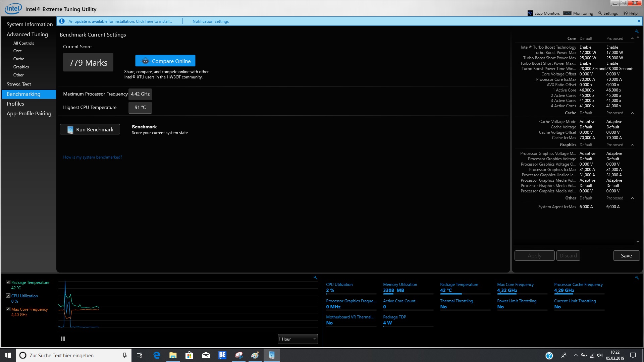Collapse the Core settings section
The width and height of the screenshot is (644, 362).
coord(632,39)
